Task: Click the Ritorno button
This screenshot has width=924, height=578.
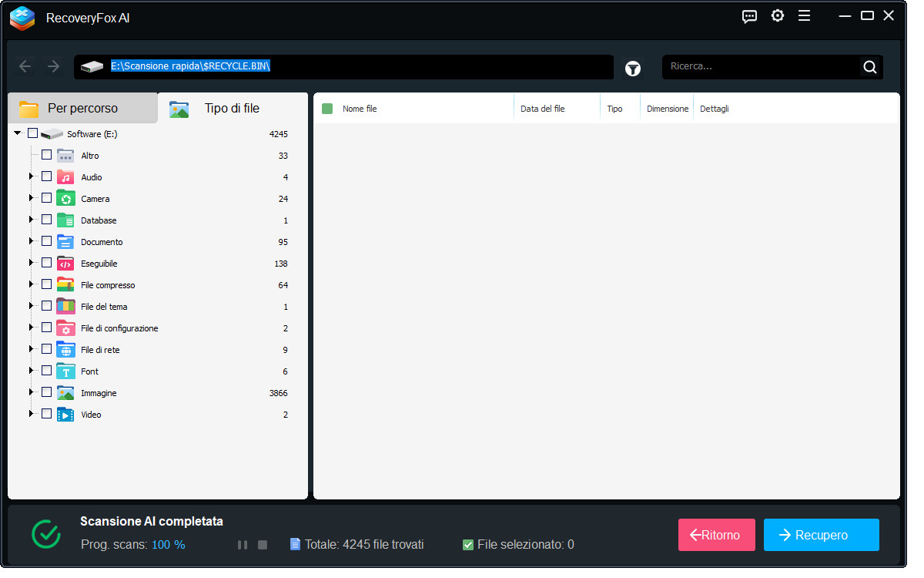Action: [716, 535]
